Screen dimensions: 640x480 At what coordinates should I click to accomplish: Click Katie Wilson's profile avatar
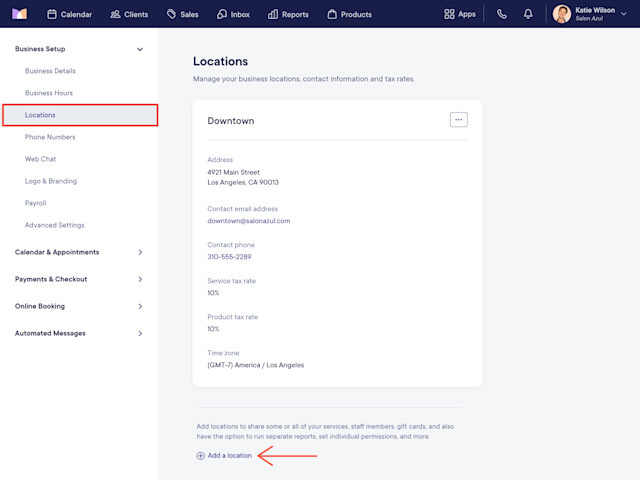click(x=562, y=14)
